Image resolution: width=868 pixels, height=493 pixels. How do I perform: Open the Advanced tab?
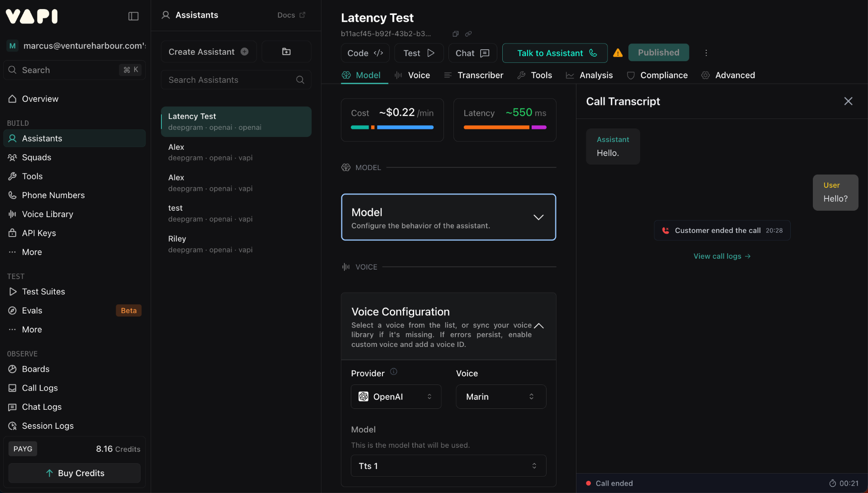click(x=728, y=75)
